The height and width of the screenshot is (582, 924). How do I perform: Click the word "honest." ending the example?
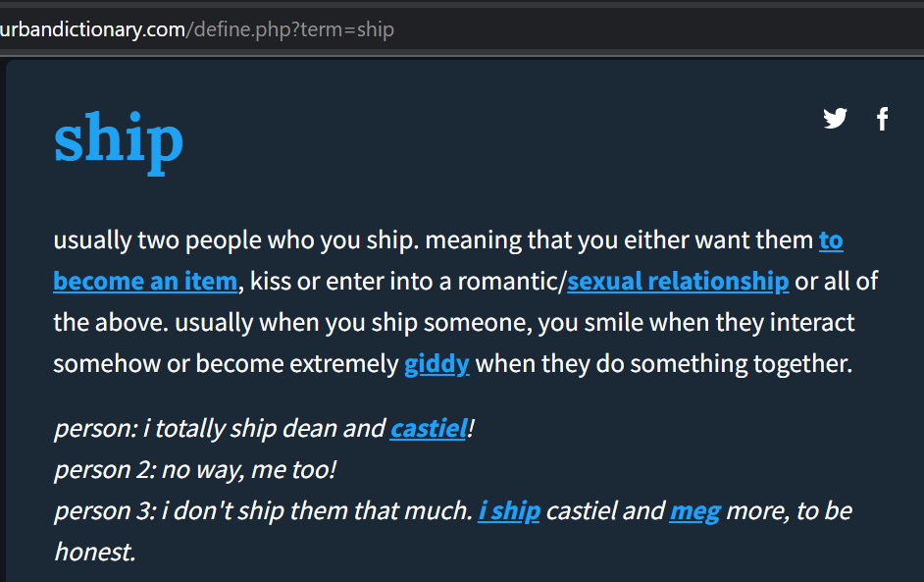pos(94,553)
